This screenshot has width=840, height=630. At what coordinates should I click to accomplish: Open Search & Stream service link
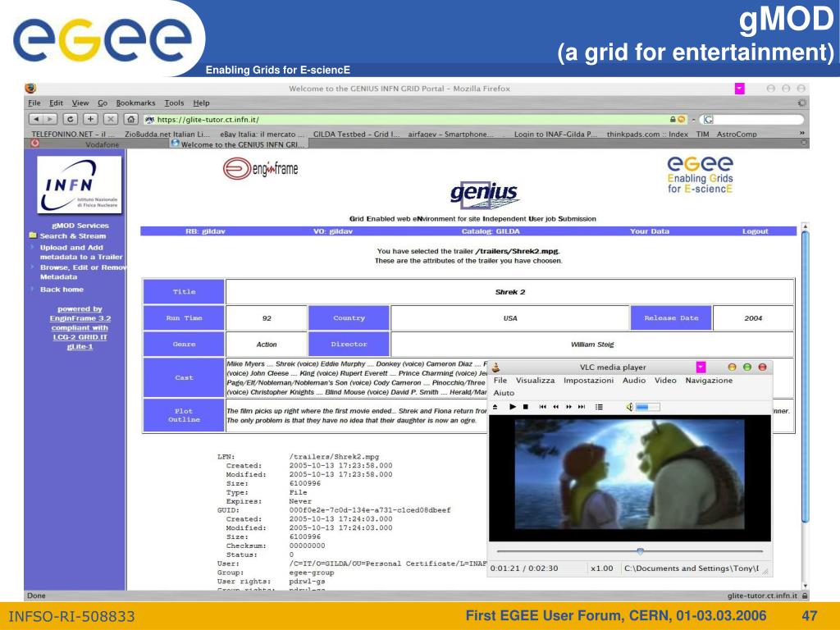point(73,235)
